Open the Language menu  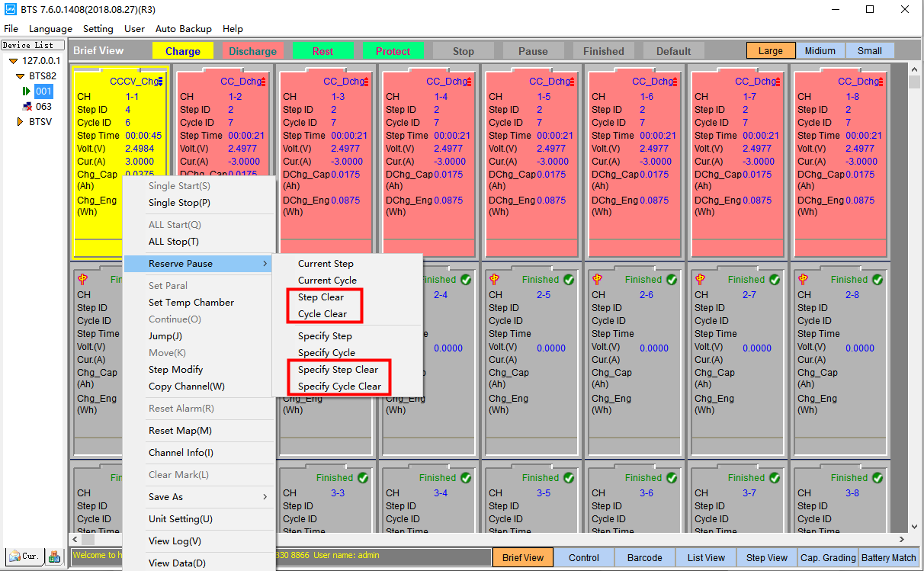[51, 29]
